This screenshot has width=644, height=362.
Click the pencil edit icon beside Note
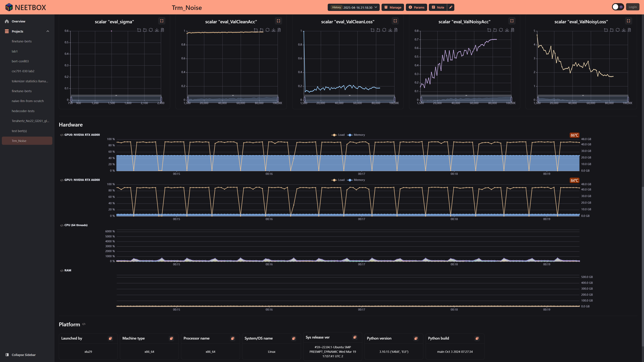point(451,7)
